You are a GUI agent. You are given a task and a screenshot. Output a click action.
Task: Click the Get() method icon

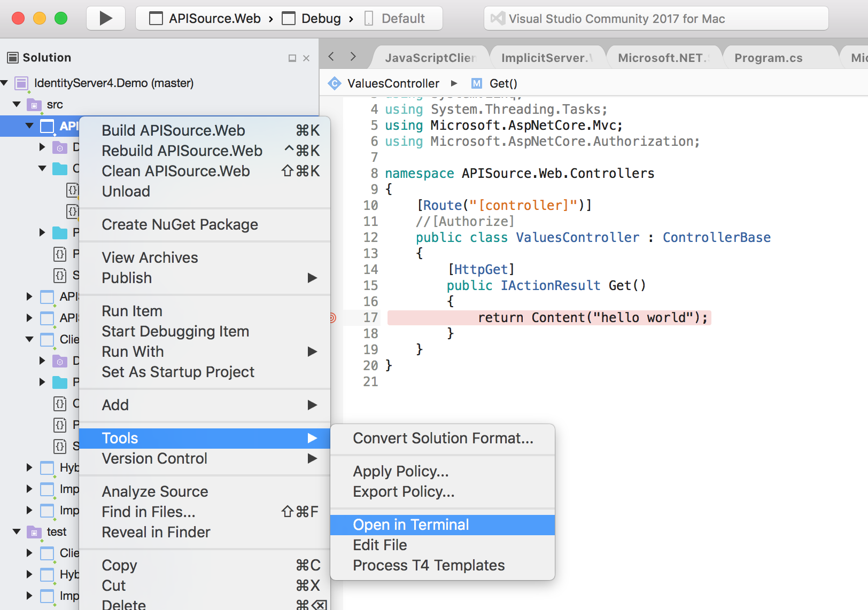[476, 83]
